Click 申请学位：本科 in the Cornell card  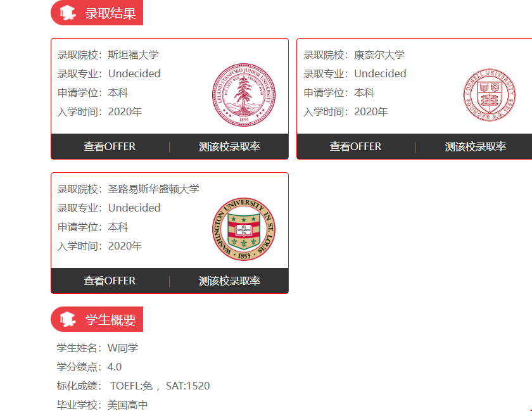point(339,92)
